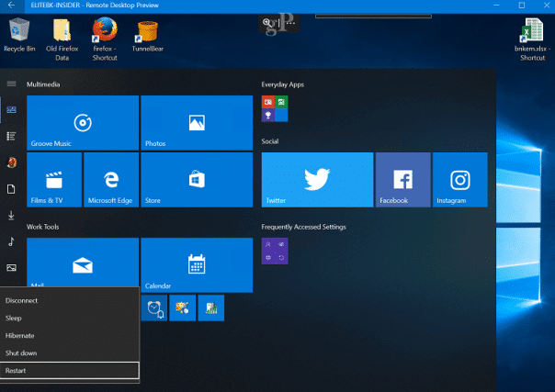The height and width of the screenshot is (392, 555).
Task: Switch to the pinned tiles view
Action: point(11,109)
